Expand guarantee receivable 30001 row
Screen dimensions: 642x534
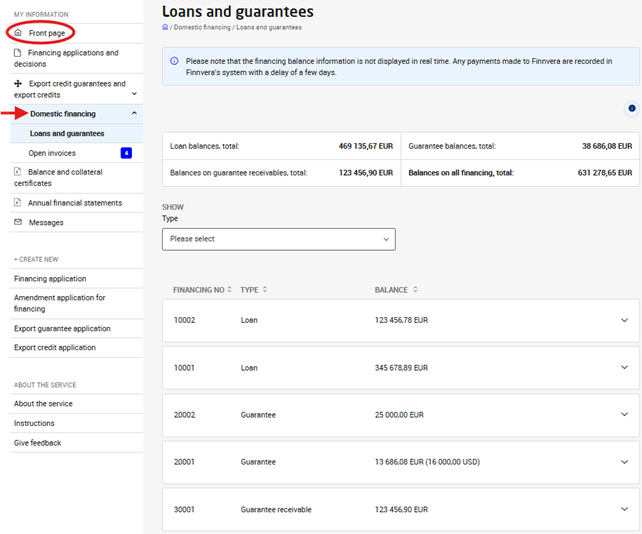click(624, 509)
